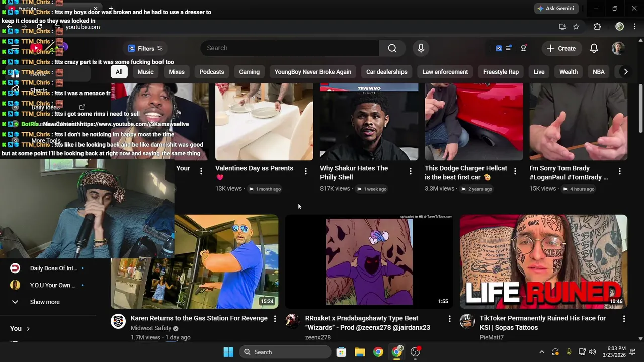Click the page vertical scrollbar thumb
The width and height of the screenshot is (644, 362).
tap(640, 108)
